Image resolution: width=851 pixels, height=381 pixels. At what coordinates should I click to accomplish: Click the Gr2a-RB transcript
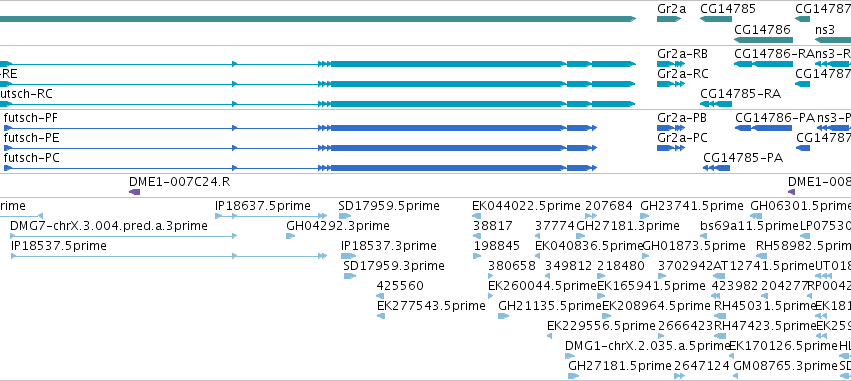click(671, 64)
